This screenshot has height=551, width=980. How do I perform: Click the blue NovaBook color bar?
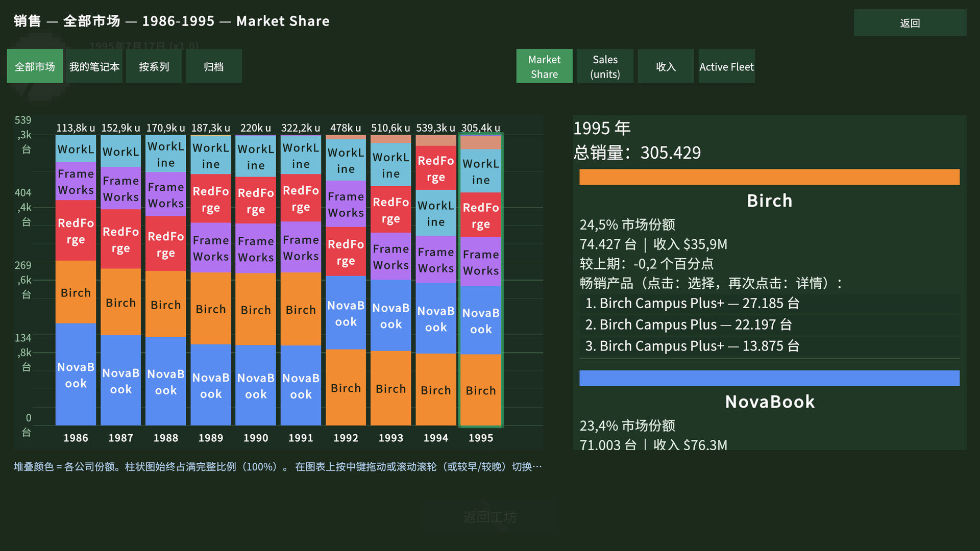click(769, 378)
